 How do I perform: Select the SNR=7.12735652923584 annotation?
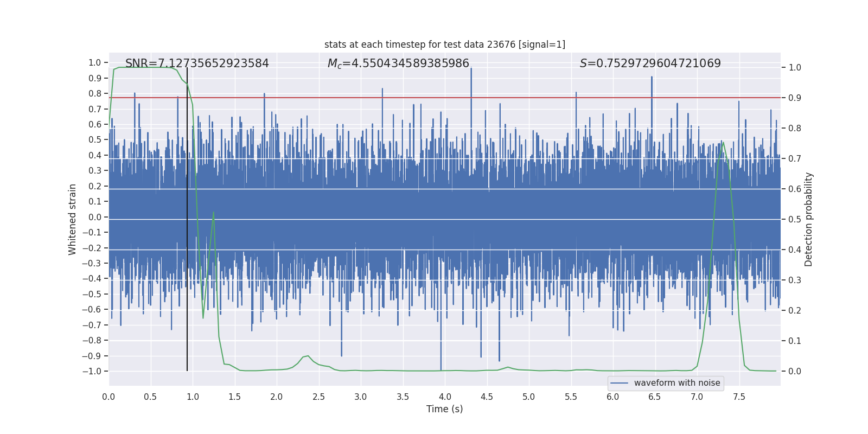(197, 63)
